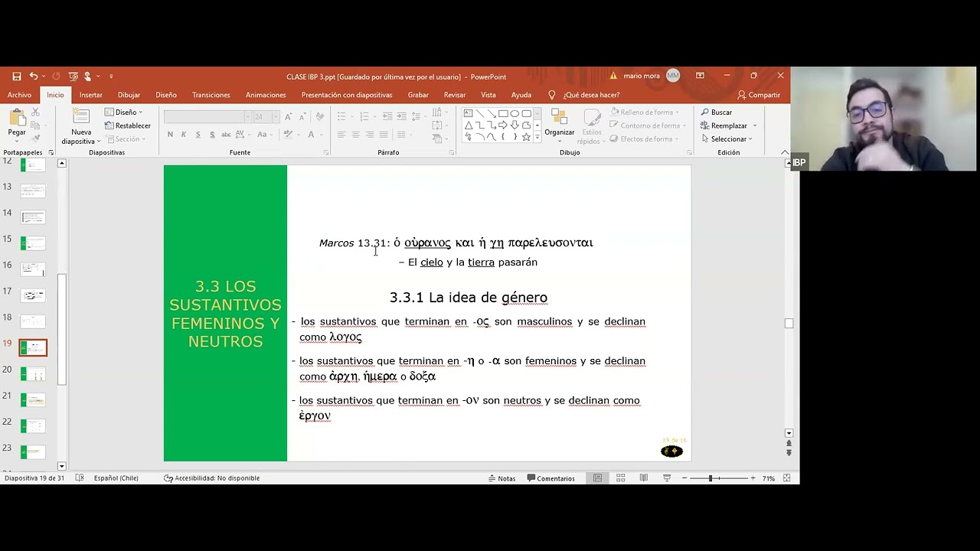The height and width of the screenshot is (551, 980).
Task: Open Presentación con diapositivas tab
Action: pyautogui.click(x=347, y=95)
